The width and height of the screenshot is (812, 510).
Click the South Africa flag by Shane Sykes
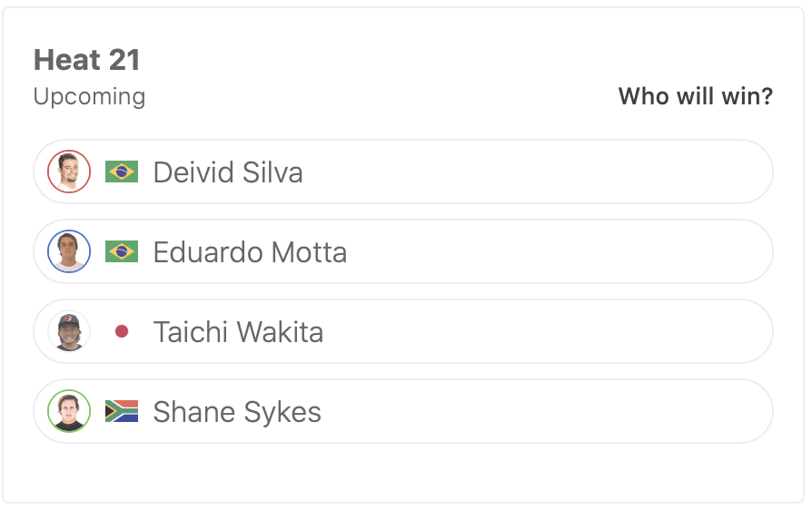coord(122,411)
